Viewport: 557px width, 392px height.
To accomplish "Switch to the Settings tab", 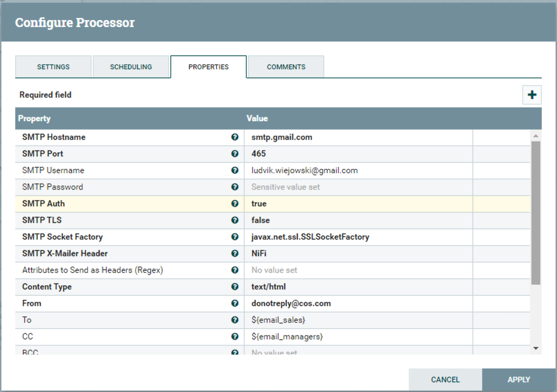I will pyautogui.click(x=53, y=66).
